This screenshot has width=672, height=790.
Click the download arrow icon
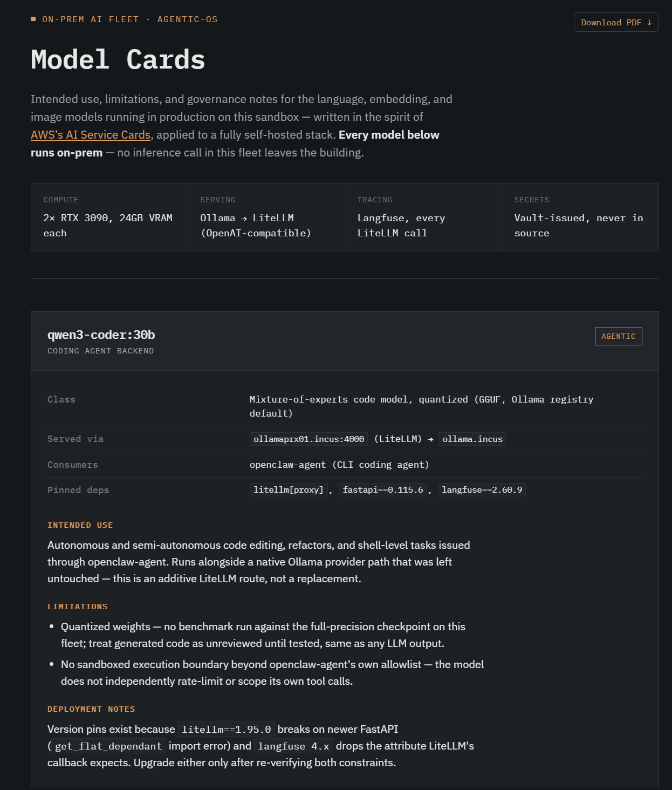tap(649, 23)
